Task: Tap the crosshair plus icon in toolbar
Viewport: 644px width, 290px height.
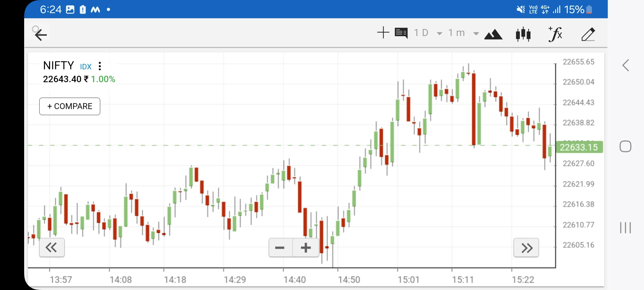Action: 383,33
